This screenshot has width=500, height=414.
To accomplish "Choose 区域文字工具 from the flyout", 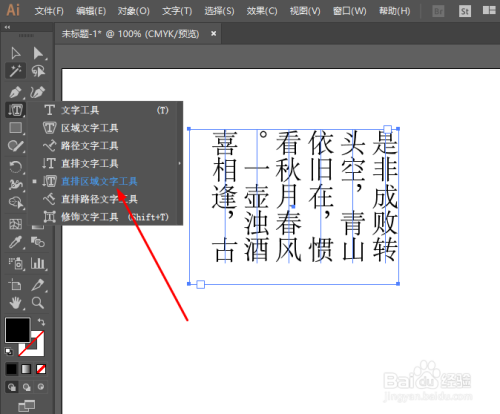I will pos(105,128).
